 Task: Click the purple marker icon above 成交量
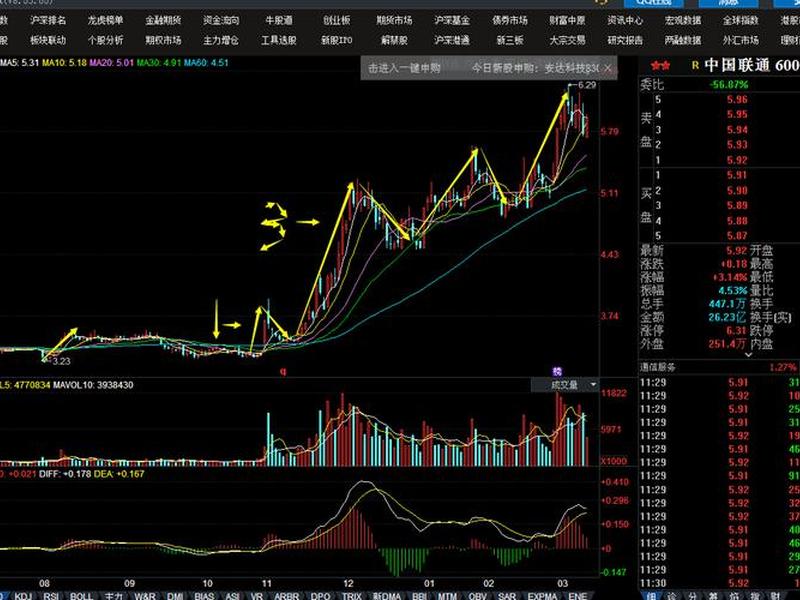(x=557, y=371)
